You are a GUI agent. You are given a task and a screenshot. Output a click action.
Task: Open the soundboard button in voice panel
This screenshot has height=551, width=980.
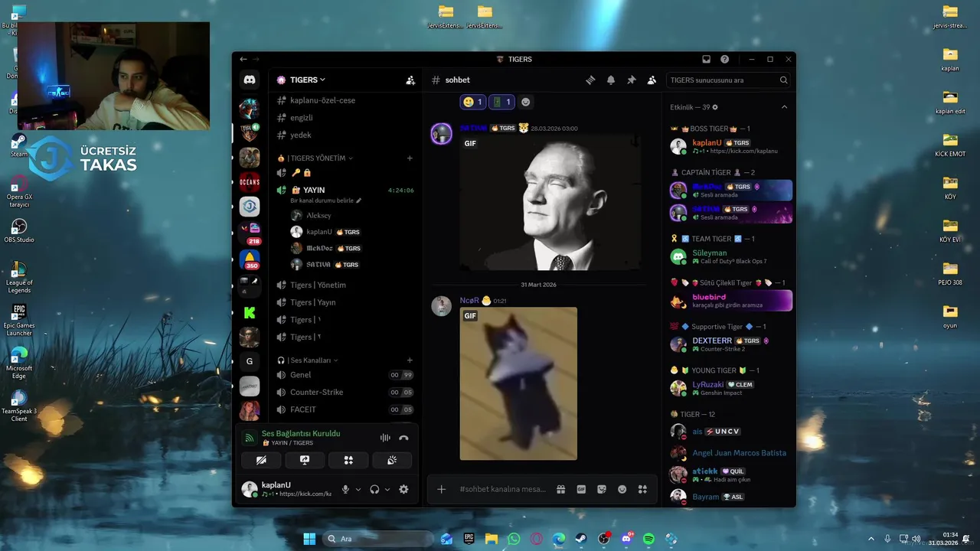[x=392, y=460]
